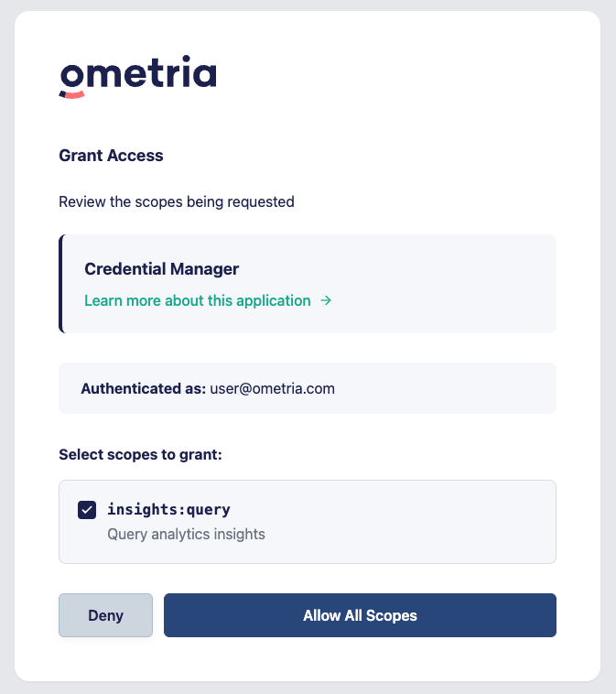Viewport: 616px width, 694px height.
Task: Click the Credential Manager application title
Action: 161,269
